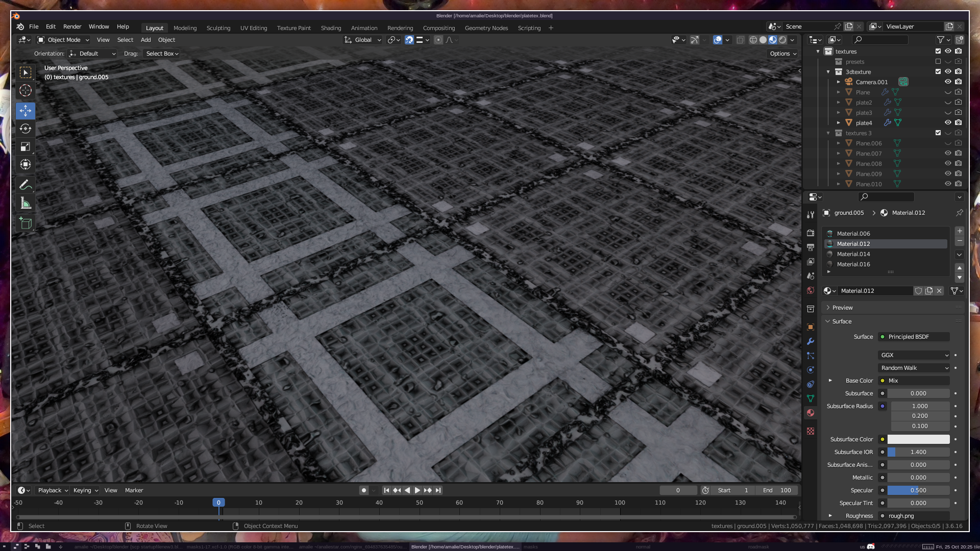Choose the Annotate pencil tool
Viewport: 980px width, 551px height.
coord(26,185)
